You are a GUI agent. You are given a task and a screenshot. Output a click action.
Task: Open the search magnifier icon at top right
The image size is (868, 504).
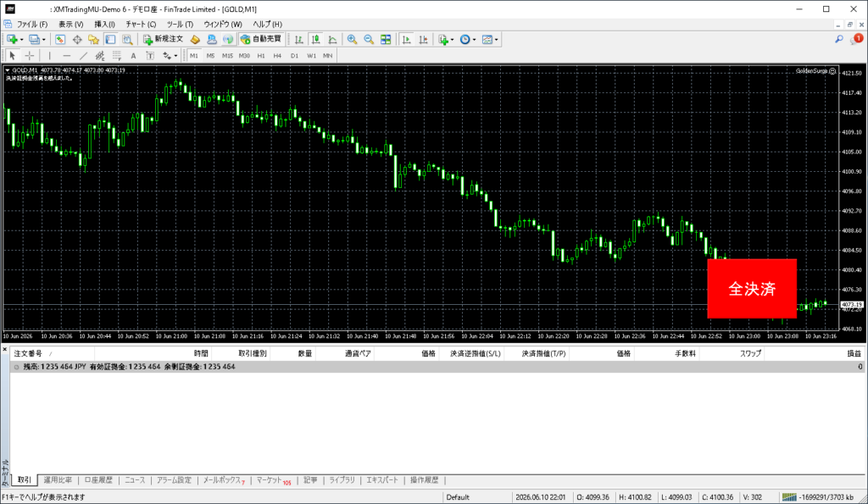839,39
